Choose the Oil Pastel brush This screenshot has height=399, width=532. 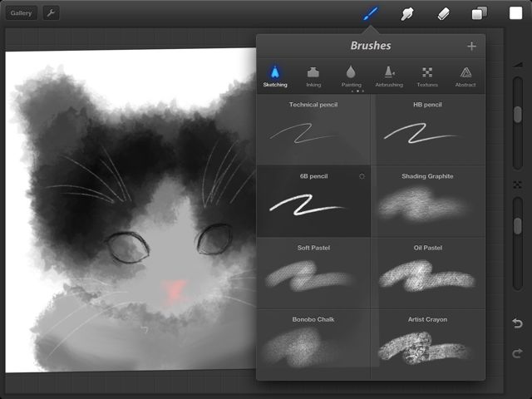427,273
